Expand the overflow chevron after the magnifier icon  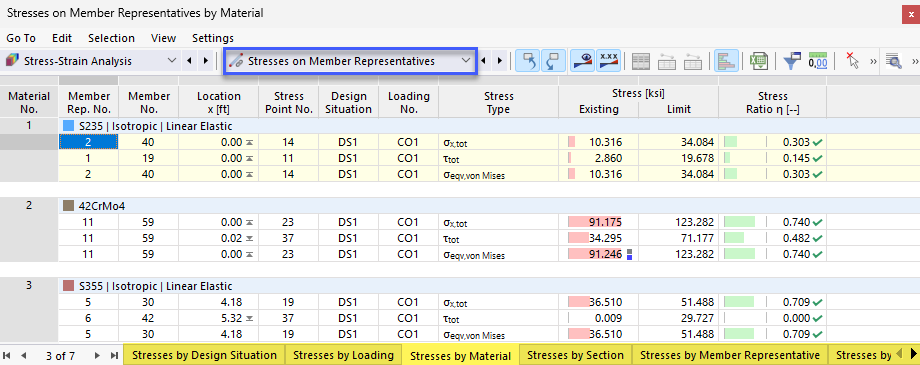tap(915, 61)
